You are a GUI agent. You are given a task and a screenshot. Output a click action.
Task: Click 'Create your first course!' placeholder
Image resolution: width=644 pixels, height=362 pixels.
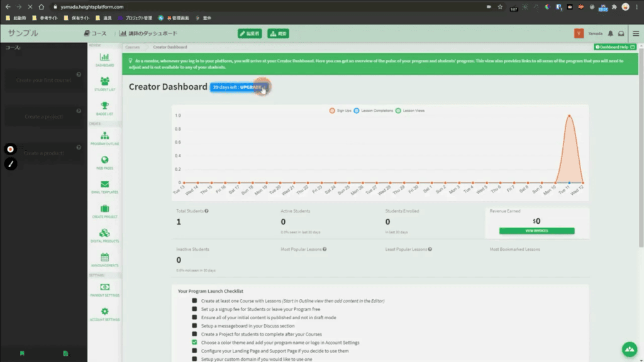[x=43, y=80]
